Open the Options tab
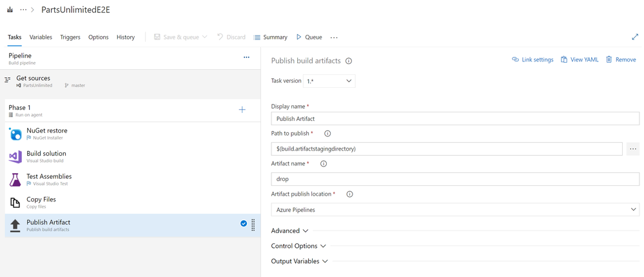This screenshot has width=644, height=277. (x=99, y=37)
